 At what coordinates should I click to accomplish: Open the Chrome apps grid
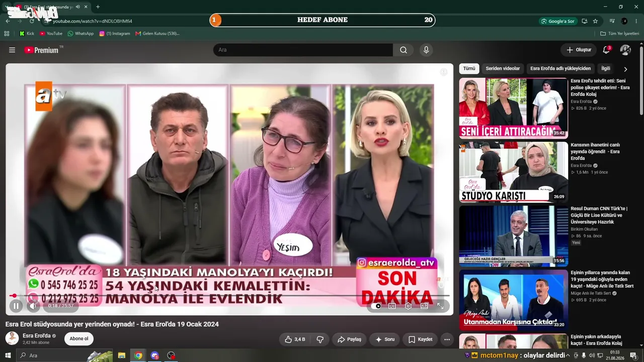coord(7,34)
